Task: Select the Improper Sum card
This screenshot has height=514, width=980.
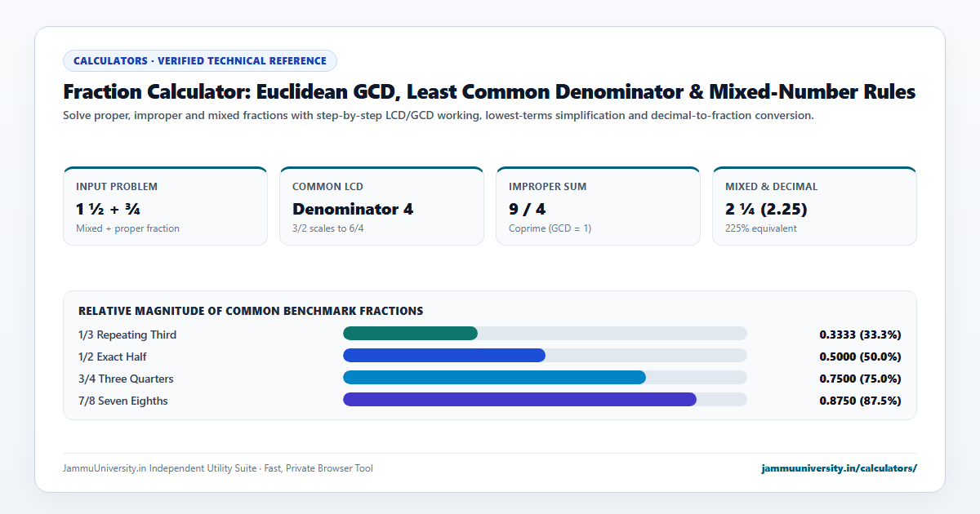Action: [x=598, y=206]
